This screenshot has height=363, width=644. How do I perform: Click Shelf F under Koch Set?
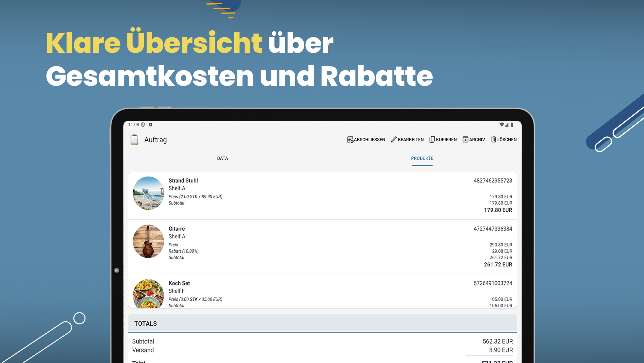(x=177, y=291)
